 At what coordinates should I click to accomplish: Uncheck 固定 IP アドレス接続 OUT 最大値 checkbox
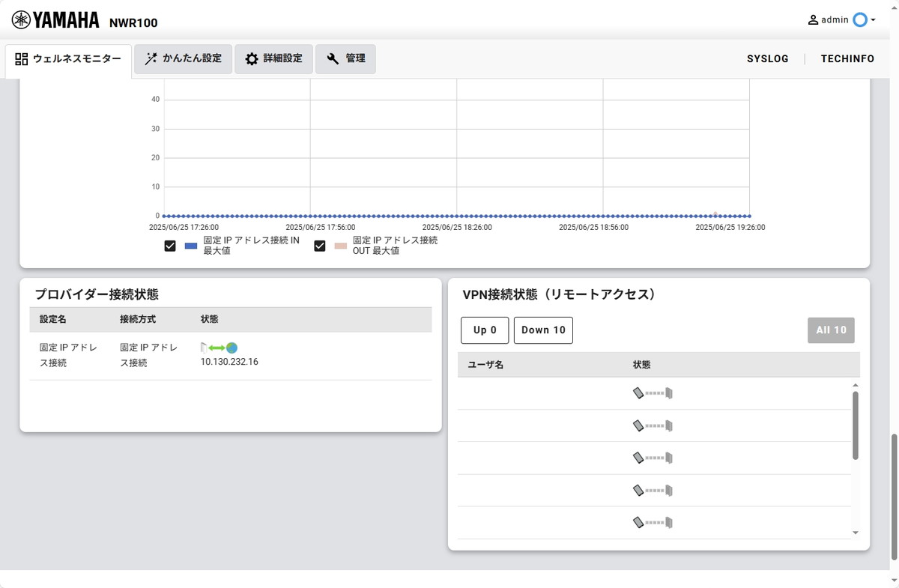coord(320,246)
